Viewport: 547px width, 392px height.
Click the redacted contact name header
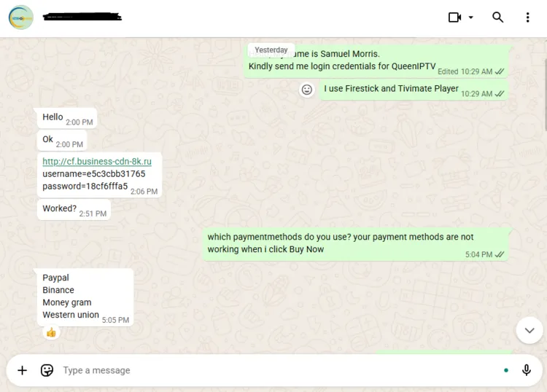[82, 16]
